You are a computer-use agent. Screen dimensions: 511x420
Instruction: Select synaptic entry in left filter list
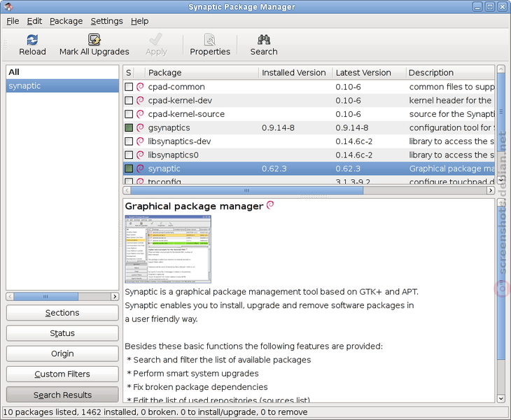pos(62,85)
